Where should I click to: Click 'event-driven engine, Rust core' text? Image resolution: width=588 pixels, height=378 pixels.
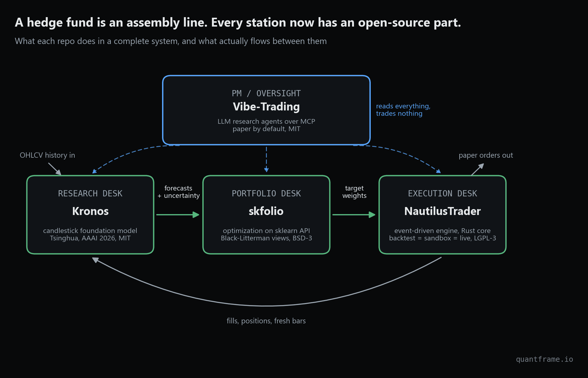442,231
